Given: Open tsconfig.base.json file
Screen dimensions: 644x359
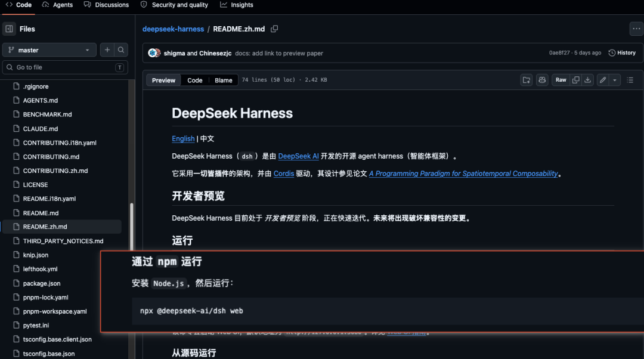Looking at the screenshot, I should [x=48, y=353].
